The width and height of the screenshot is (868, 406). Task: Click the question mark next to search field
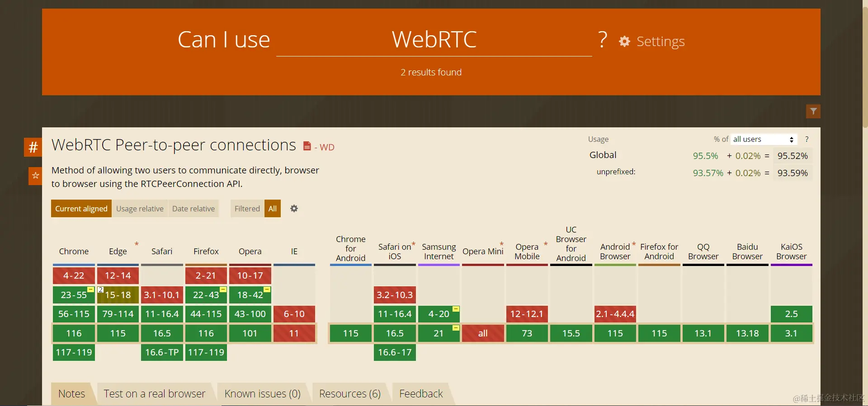point(603,40)
